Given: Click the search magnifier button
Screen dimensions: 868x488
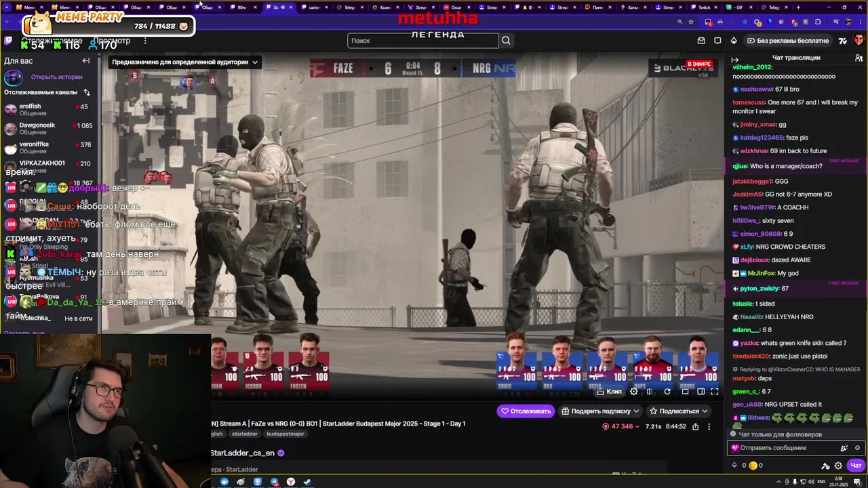Looking at the screenshot, I should [x=506, y=41].
